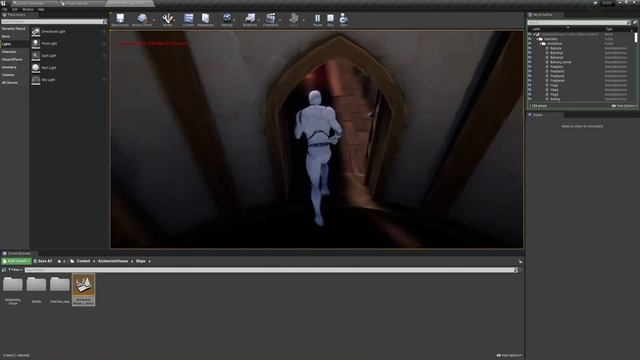
Task: Select Sky Light actor icon
Action: 36,80
